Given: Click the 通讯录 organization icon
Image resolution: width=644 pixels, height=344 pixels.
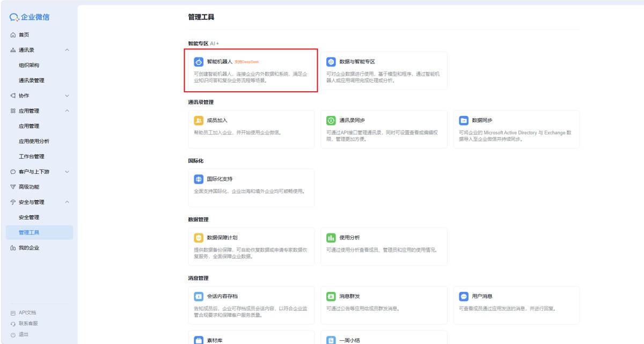Looking at the screenshot, I should [x=13, y=50].
